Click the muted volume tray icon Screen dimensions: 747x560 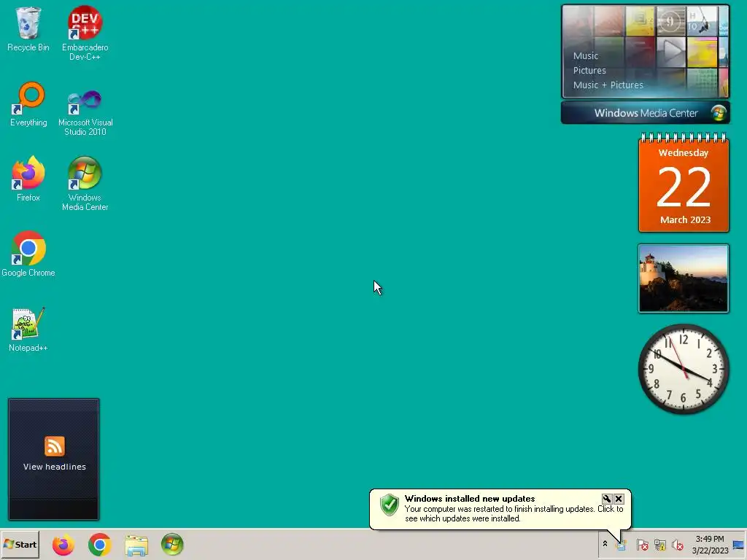tap(677, 544)
